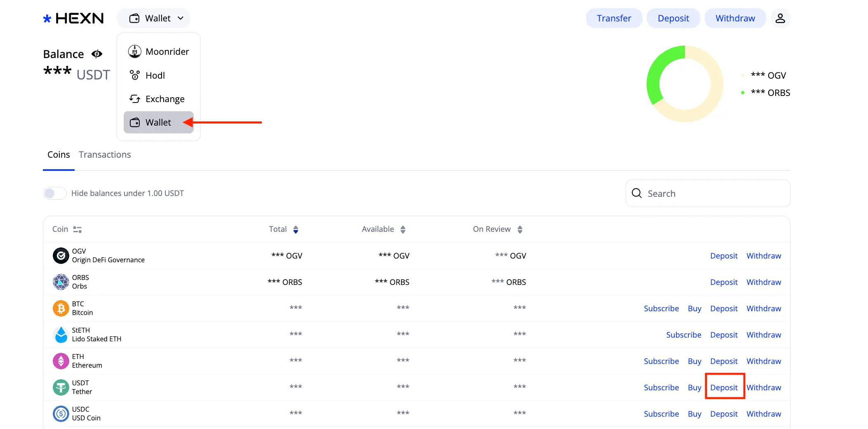Click Deposit for USDT Tether
The width and height of the screenshot is (868, 429).
tap(724, 387)
